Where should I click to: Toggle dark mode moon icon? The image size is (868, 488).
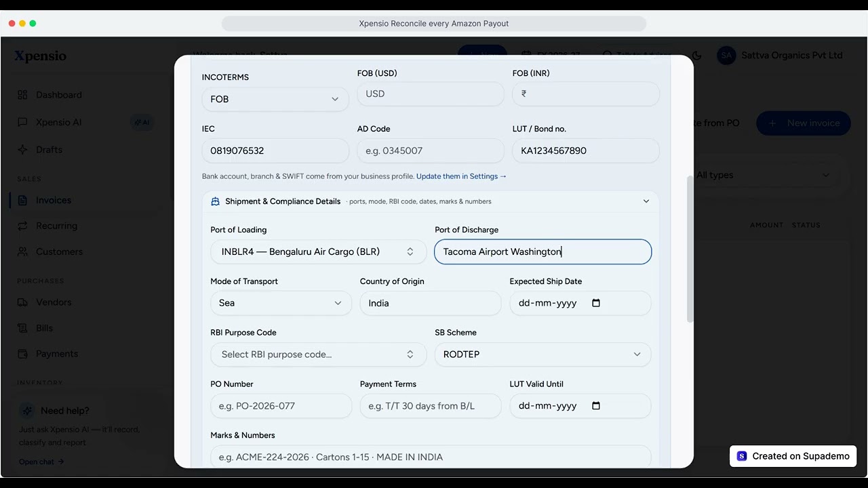coord(696,56)
